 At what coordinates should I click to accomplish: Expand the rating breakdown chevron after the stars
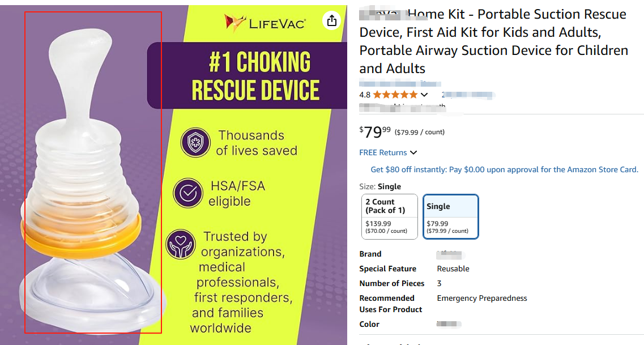tap(424, 95)
